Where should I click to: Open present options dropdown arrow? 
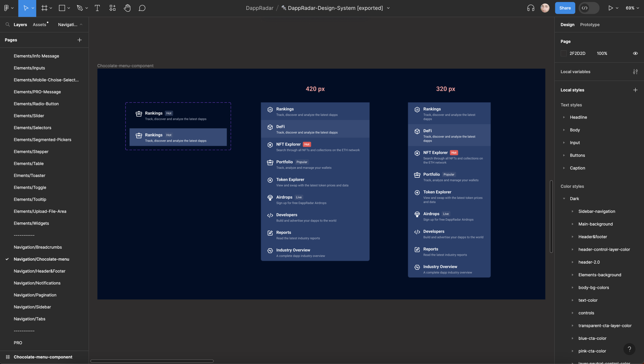[617, 8]
